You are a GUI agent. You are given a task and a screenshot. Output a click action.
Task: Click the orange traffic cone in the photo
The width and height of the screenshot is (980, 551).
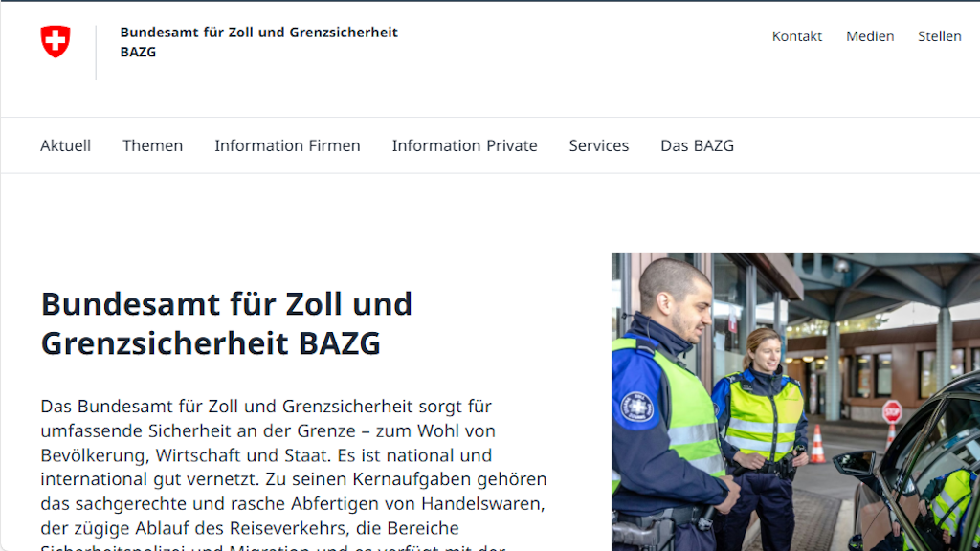point(817,445)
